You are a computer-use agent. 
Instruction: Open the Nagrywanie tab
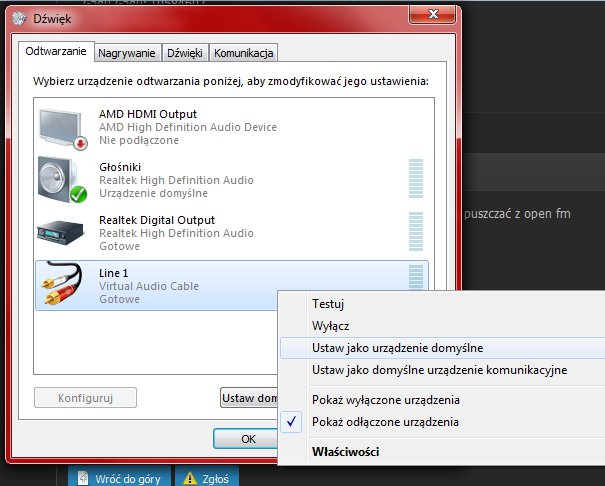tap(127, 53)
